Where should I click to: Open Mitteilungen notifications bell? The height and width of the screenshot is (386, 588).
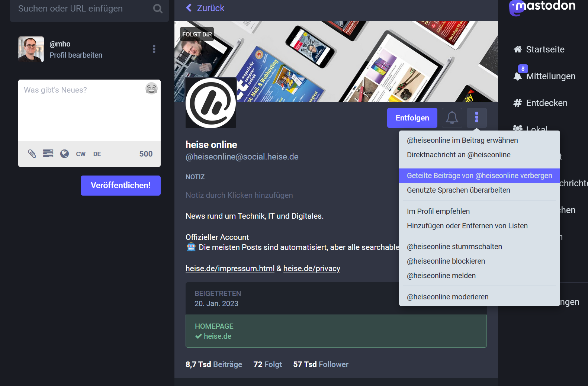(x=517, y=76)
